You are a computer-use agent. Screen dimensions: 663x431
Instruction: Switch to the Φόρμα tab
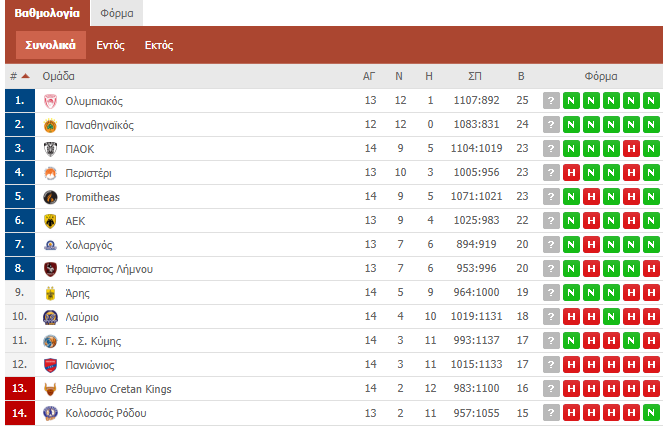pos(117,13)
